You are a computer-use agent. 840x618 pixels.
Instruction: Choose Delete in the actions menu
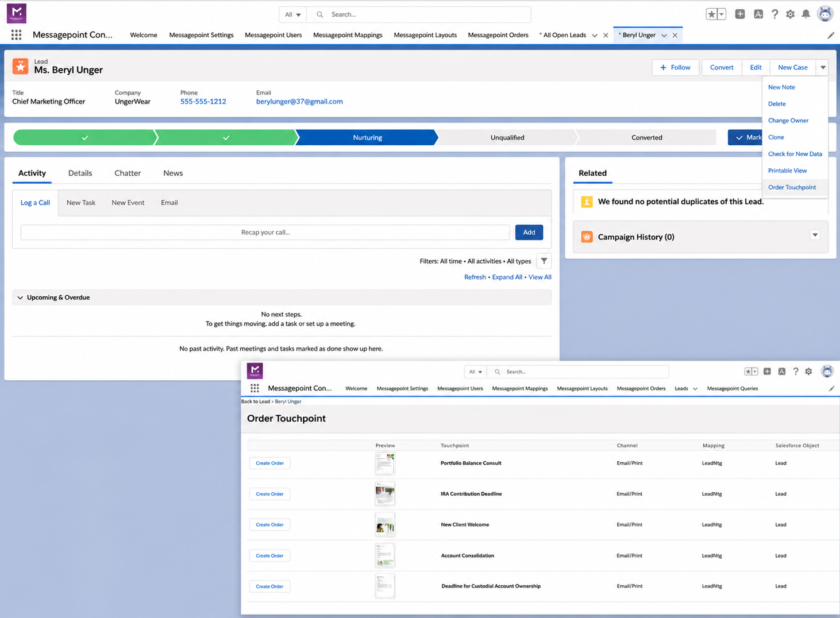tap(777, 104)
